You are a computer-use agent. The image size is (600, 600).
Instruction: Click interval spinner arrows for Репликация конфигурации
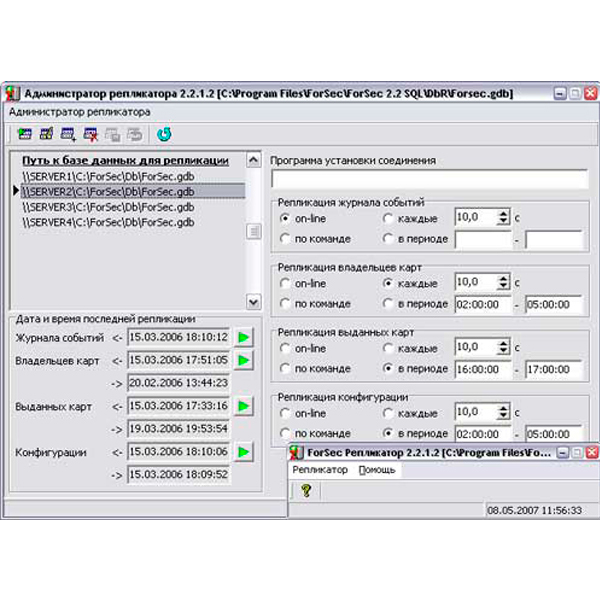(503, 412)
